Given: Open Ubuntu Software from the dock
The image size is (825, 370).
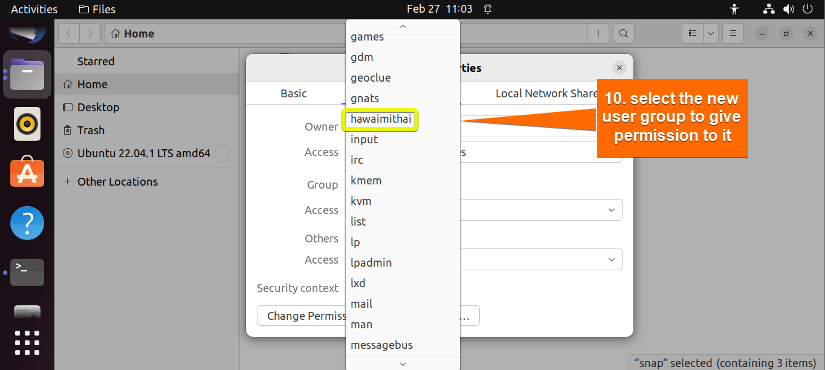Looking at the screenshot, I should (27, 173).
